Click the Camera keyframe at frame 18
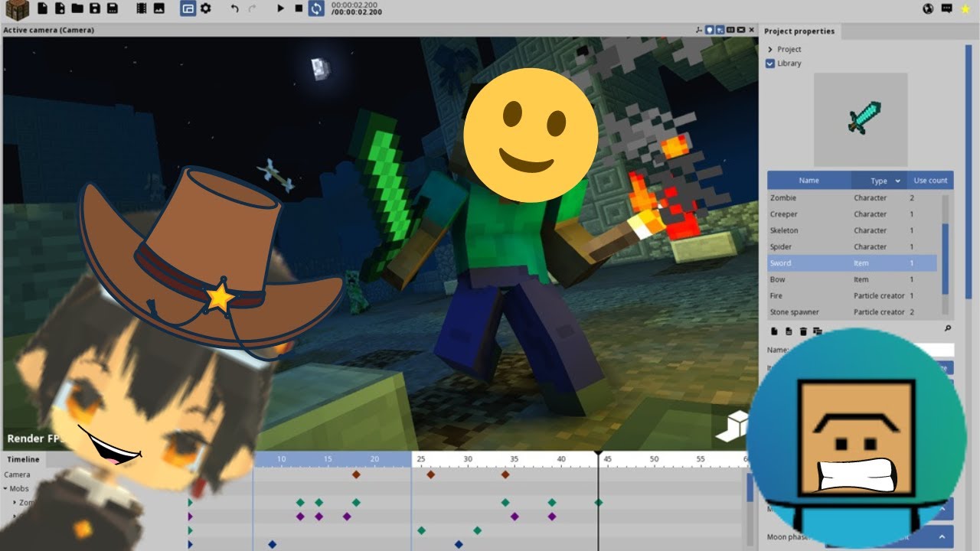Viewport: 980px width, 551px height. tap(356, 474)
